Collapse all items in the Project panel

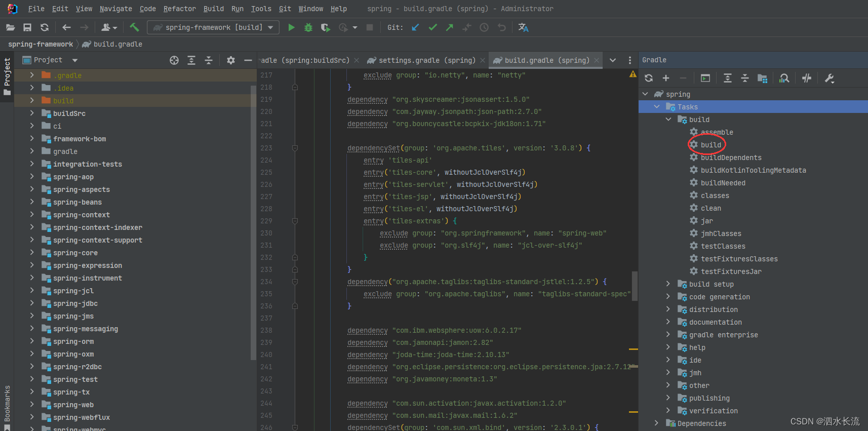pyautogui.click(x=209, y=60)
